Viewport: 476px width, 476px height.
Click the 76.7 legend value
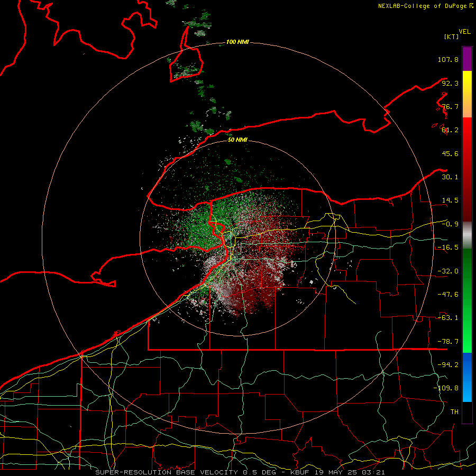coord(450,106)
